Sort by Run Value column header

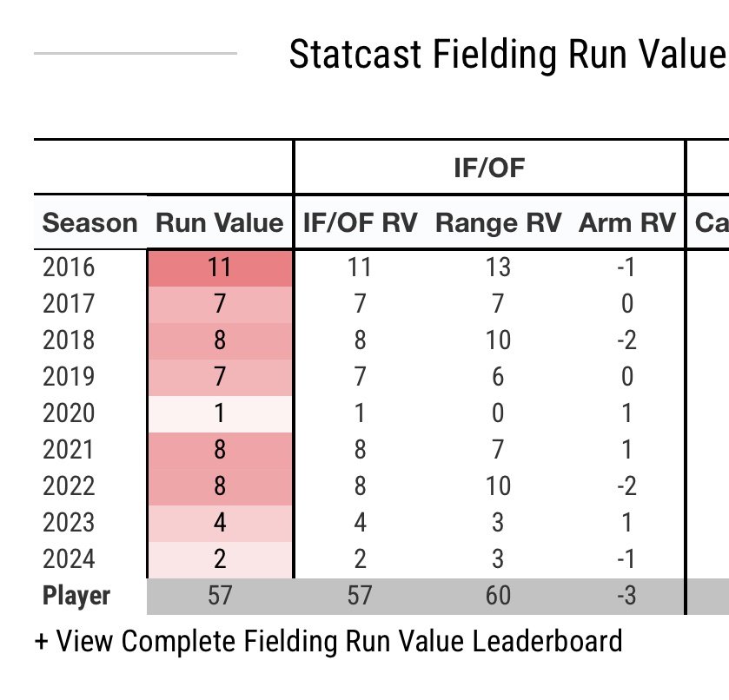coord(220,223)
